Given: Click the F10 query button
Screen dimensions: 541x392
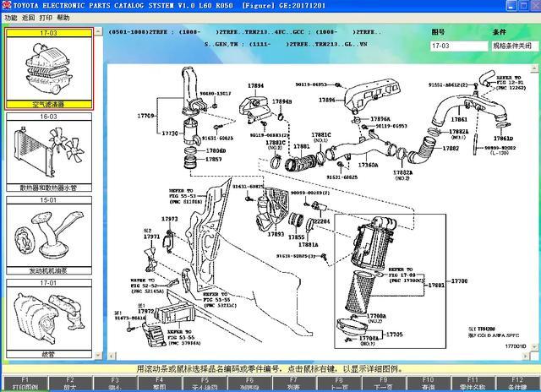Looking at the screenshot, I should tap(429, 384).
